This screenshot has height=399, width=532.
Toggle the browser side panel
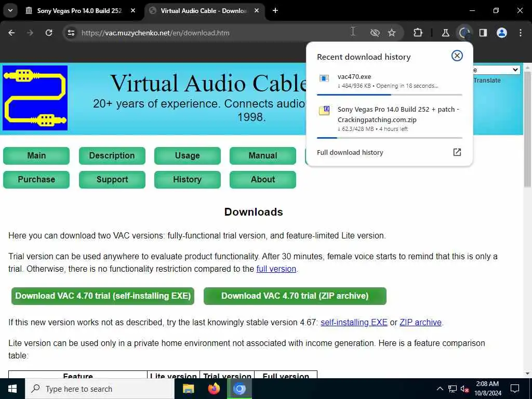pos(483,33)
